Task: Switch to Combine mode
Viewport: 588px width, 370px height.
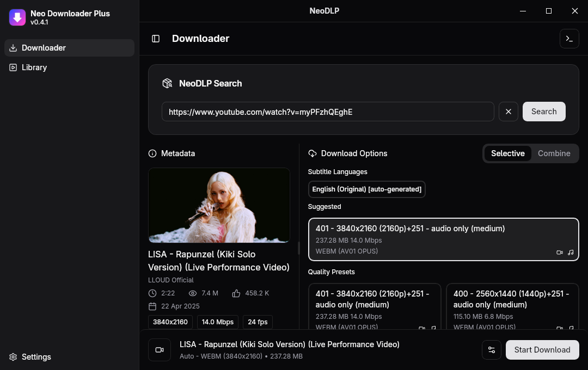Action: click(x=554, y=153)
